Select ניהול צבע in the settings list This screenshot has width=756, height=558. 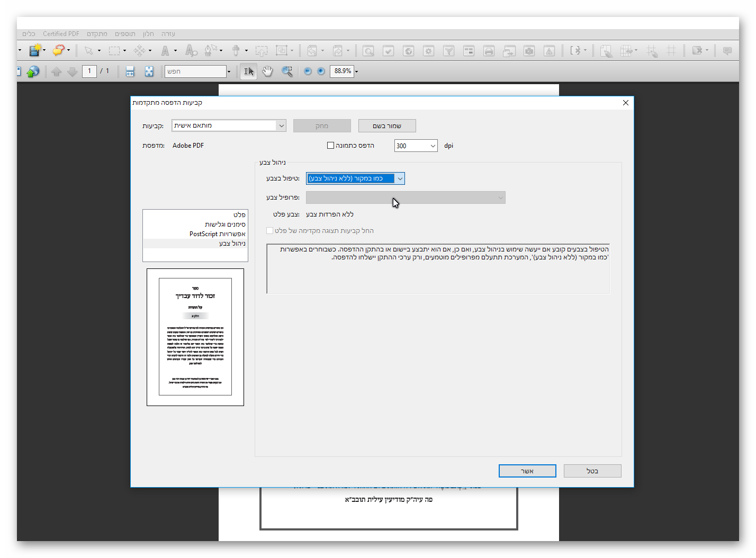pyautogui.click(x=195, y=244)
